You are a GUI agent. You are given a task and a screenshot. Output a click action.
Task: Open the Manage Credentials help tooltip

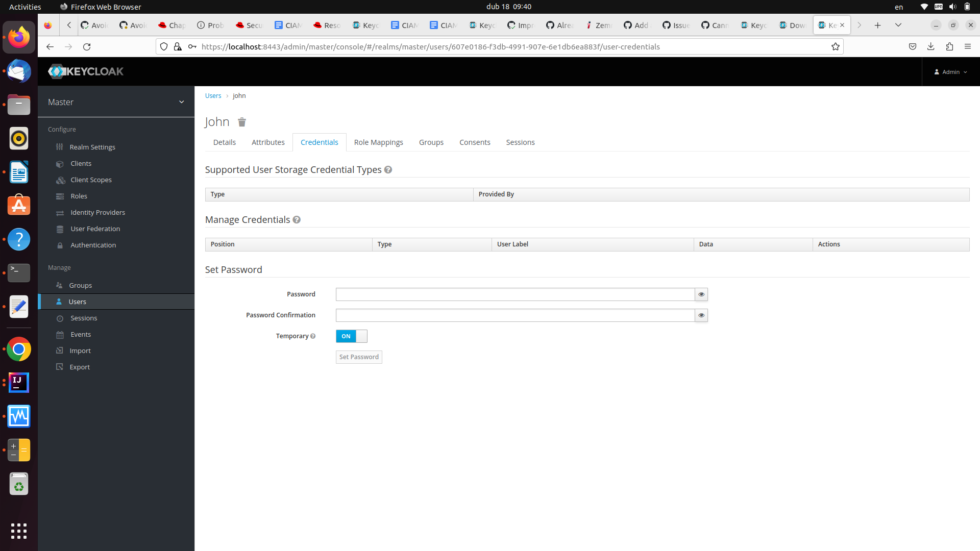coord(297,220)
